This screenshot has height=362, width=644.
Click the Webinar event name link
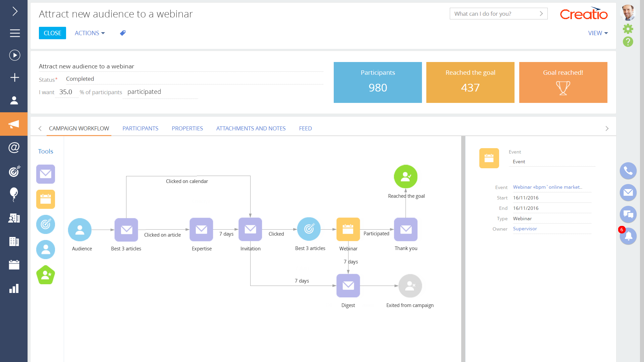coord(548,186)
